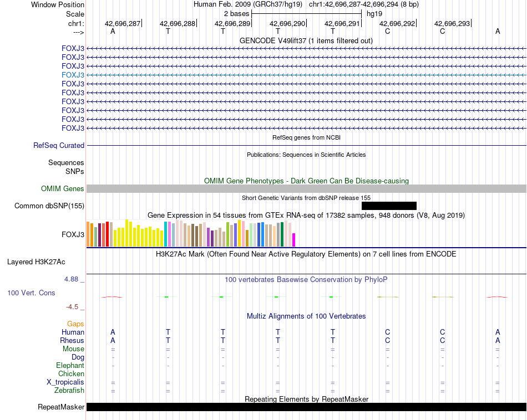Select the Zebrafish species label
This screenshot has width=527, height=420.
click(x=69, y=391)
